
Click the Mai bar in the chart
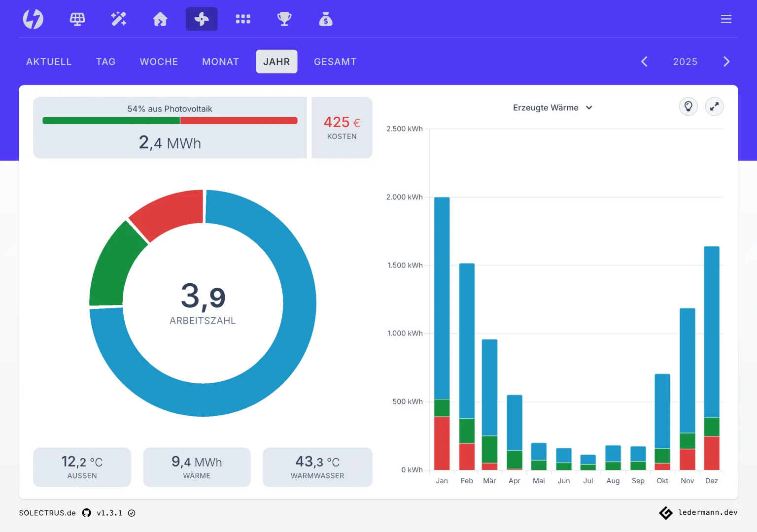pyautogui.click(x=539, y=456)
